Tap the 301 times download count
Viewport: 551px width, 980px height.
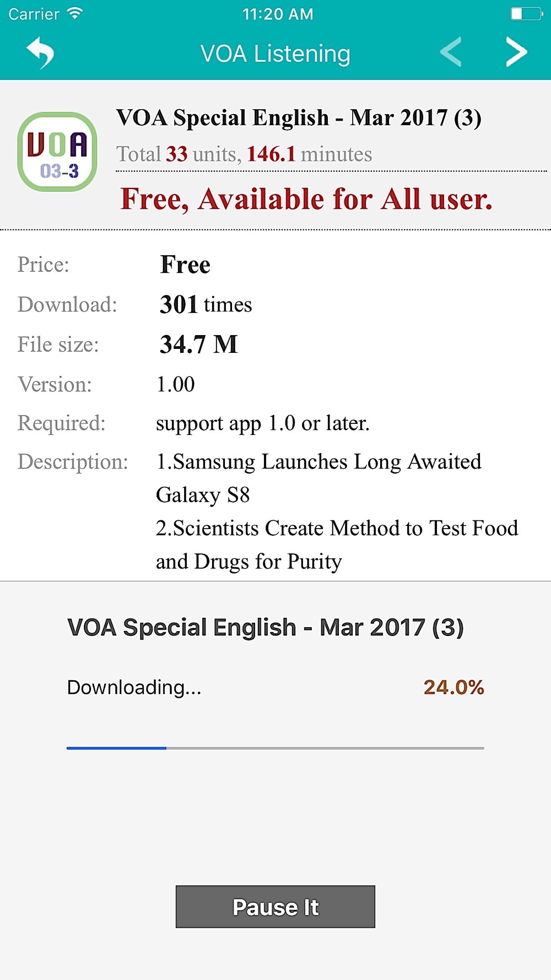(206, 304)
